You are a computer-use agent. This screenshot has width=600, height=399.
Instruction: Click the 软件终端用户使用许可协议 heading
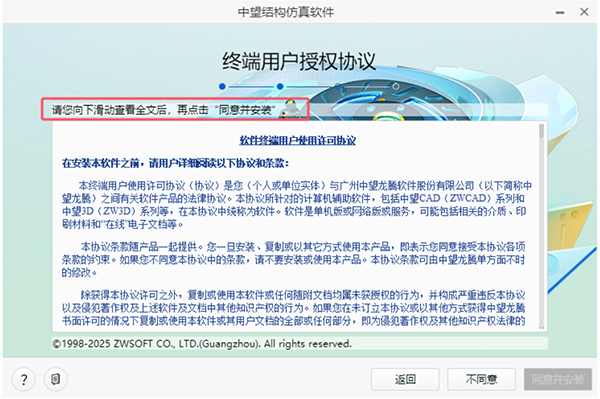(x=298, y=140)
